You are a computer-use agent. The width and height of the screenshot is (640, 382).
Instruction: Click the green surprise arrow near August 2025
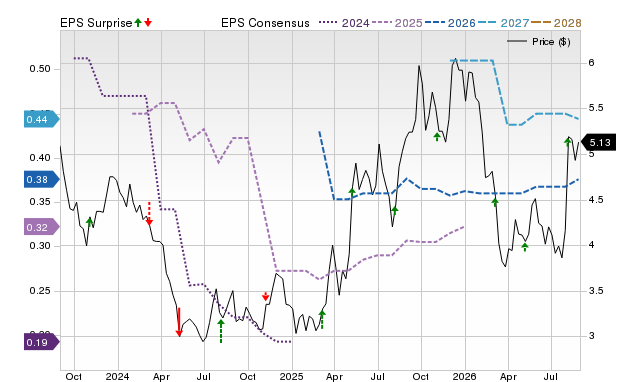coord(394,211)
